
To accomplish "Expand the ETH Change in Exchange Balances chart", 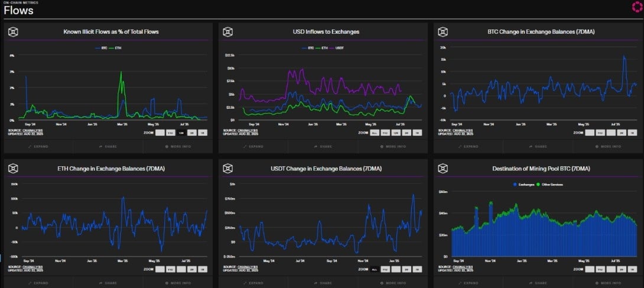I will click(39, 283).
